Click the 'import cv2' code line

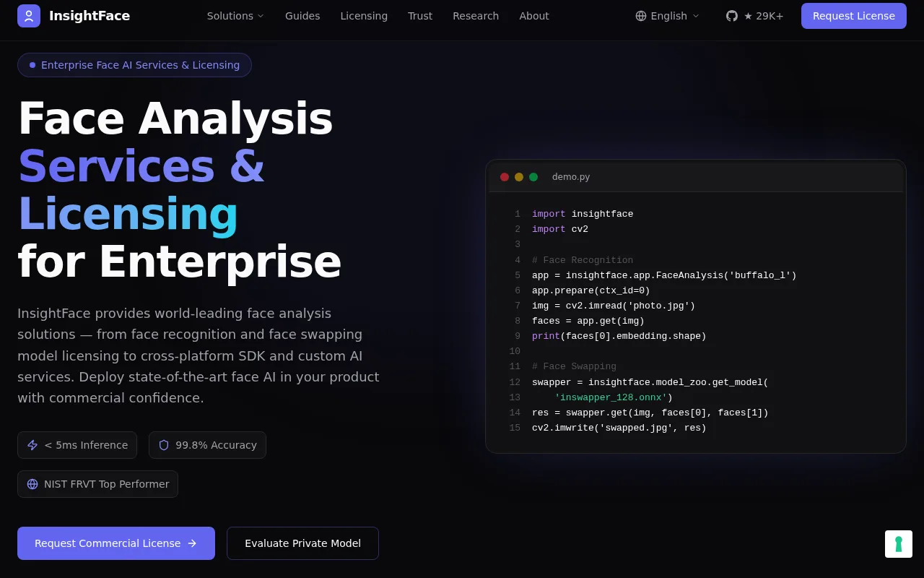[x=560, y=229]
